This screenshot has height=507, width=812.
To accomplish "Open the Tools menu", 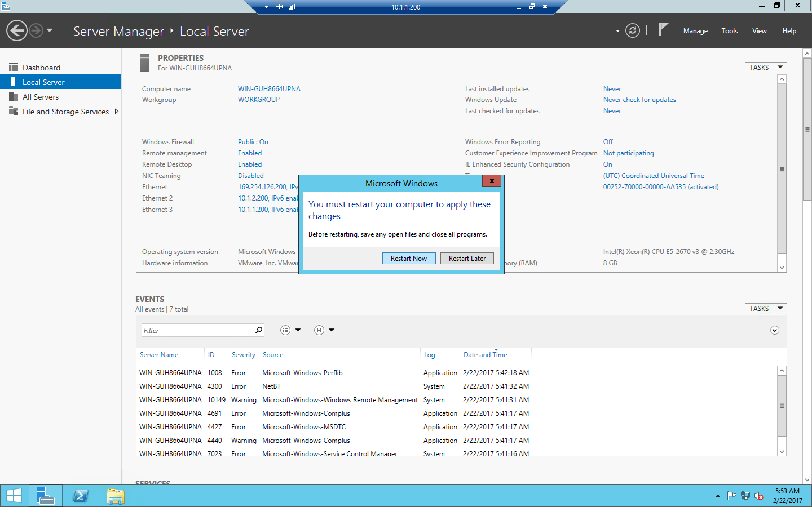I will (729, 31).
